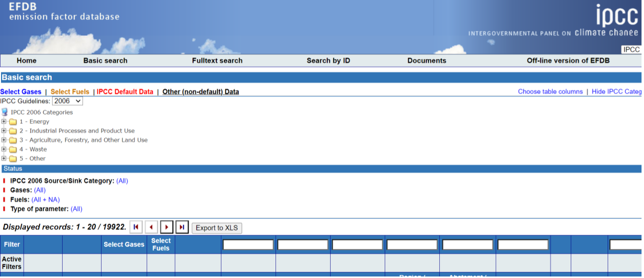Click the folder icon for 5 - Other
Viewport: 644px width, 278px height.
pyautogui.click(x=13, y=159)
